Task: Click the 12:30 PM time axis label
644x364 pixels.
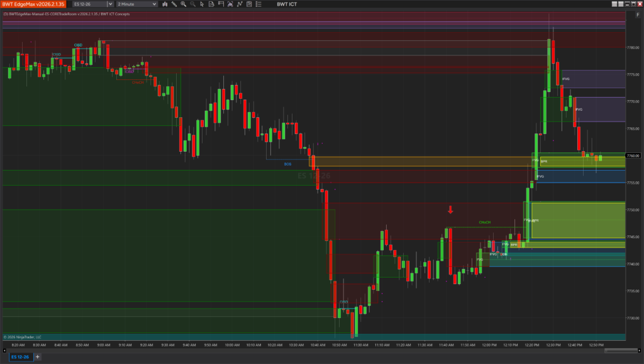Action: point(553,345)
